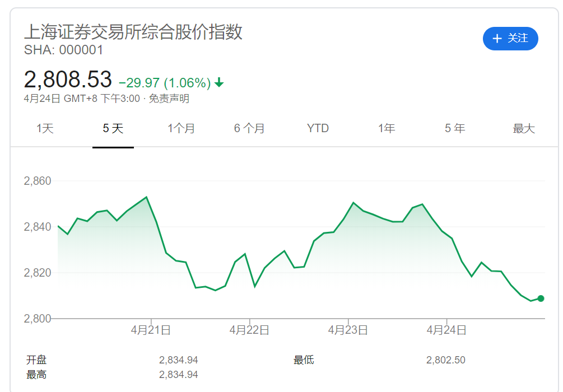Select the 5天 time range tab
This screenshot has width=563, height=392.
[113, 128]
